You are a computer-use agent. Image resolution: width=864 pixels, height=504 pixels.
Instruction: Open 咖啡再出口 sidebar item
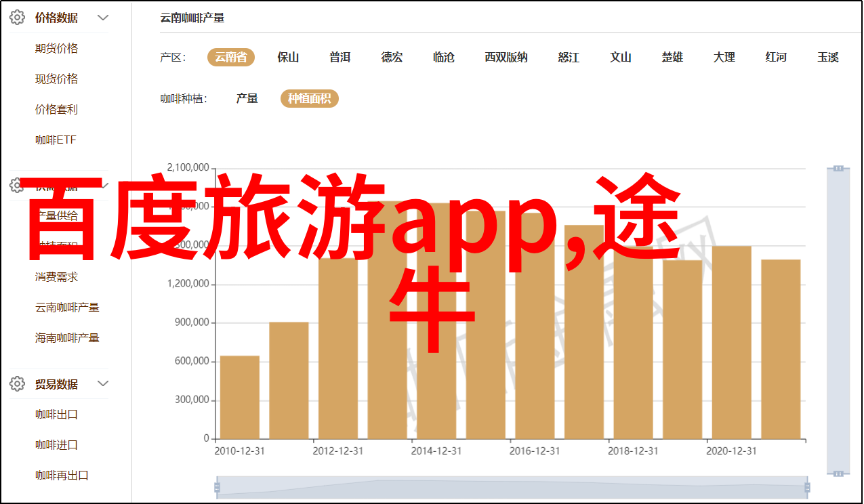tap(62, 476)
